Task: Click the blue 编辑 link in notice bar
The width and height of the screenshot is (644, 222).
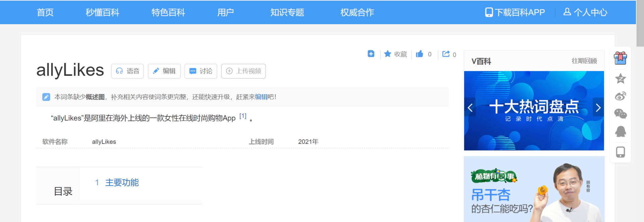Action: click(261, 97)
